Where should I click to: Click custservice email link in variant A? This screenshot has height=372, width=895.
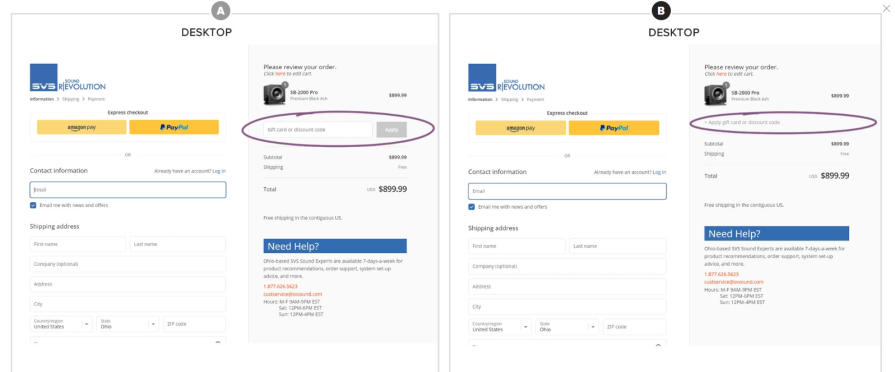293,294
